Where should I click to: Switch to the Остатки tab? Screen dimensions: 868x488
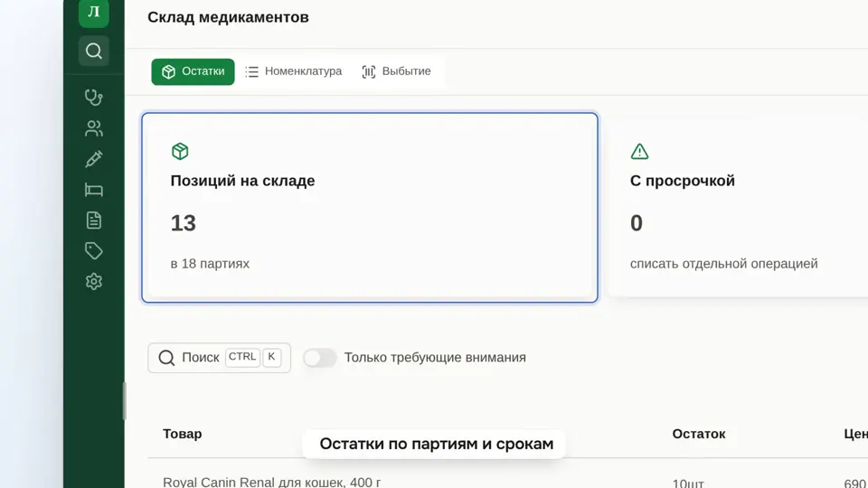(193, 71)
